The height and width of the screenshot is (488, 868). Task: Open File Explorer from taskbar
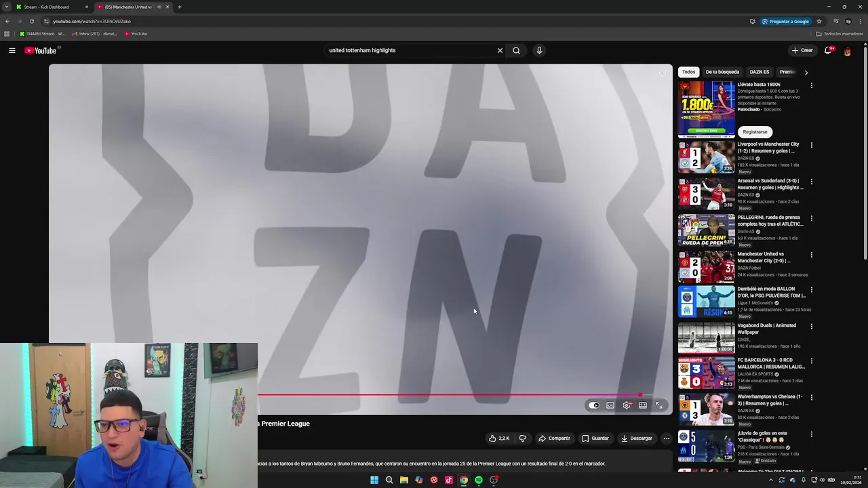pos(404,480)
